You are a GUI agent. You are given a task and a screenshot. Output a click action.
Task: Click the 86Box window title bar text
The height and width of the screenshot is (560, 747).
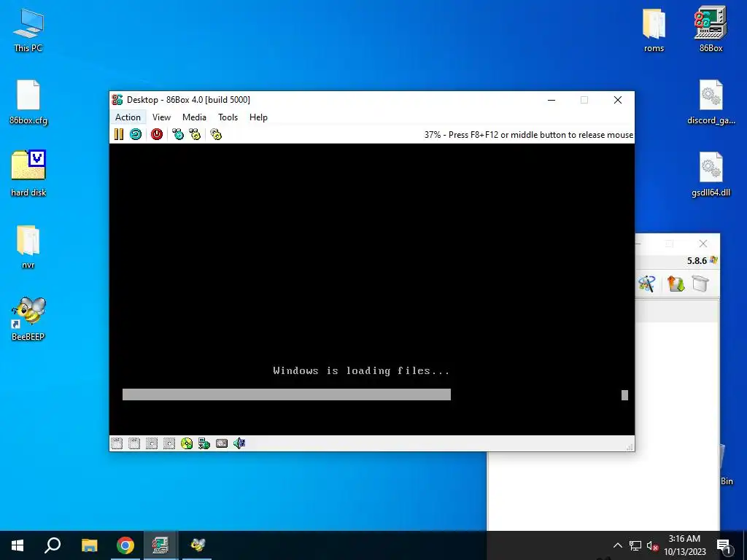pyautogui.click(x=188, y=99)
